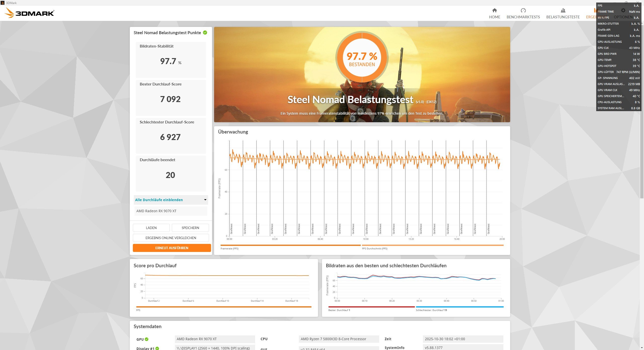Viewport: 644px width, 350px height.
Task: Click the dropdown arrow next to Alle Durchläufe
Action: [205, 200]
